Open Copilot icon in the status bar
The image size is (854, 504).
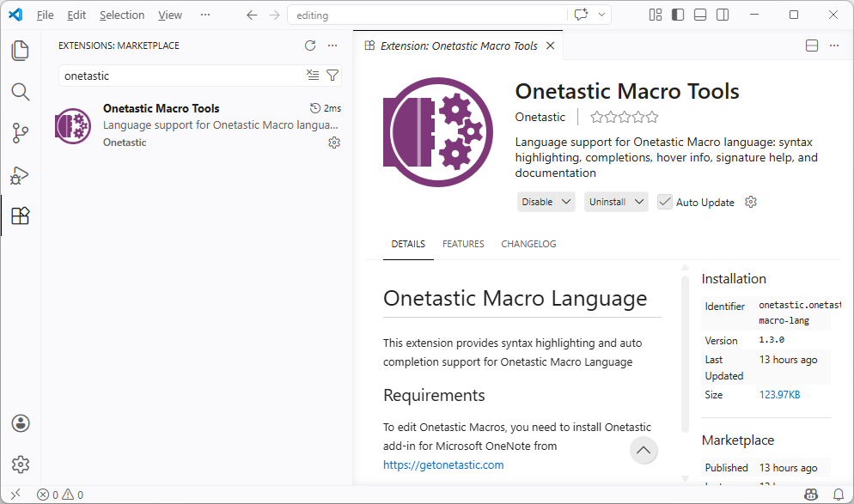(810, 495)
